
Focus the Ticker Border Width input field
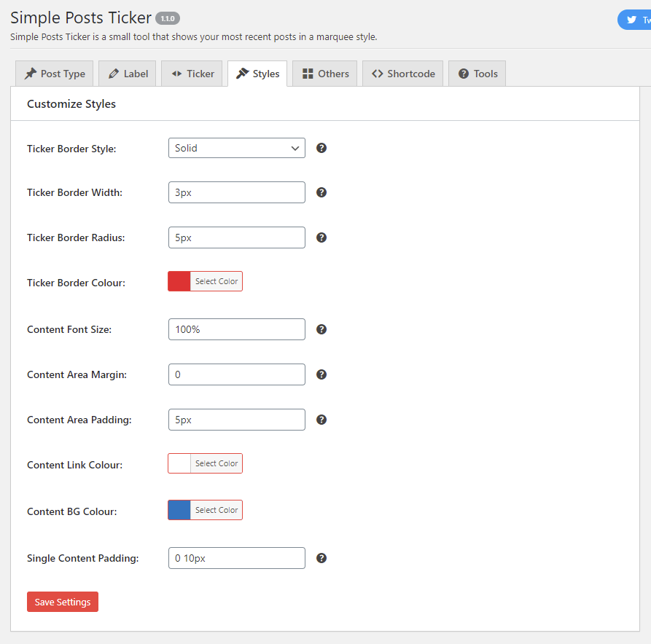click(236, 193)
